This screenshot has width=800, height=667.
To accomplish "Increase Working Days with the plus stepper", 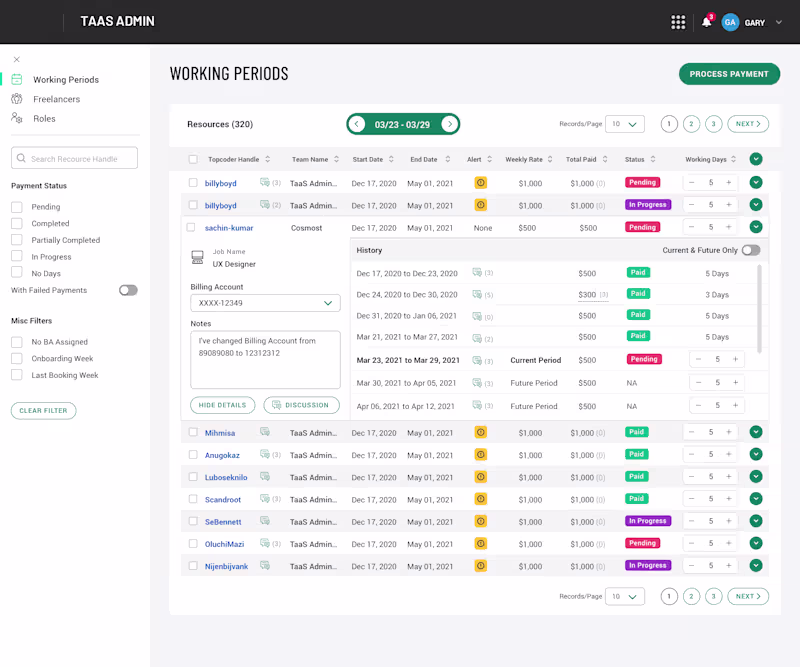I will (728, 182).
